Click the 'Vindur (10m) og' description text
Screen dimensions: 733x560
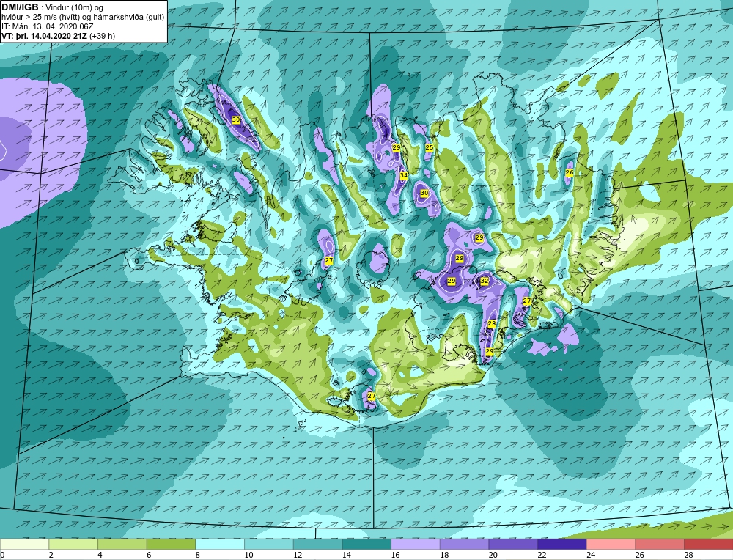click(75, 7)
